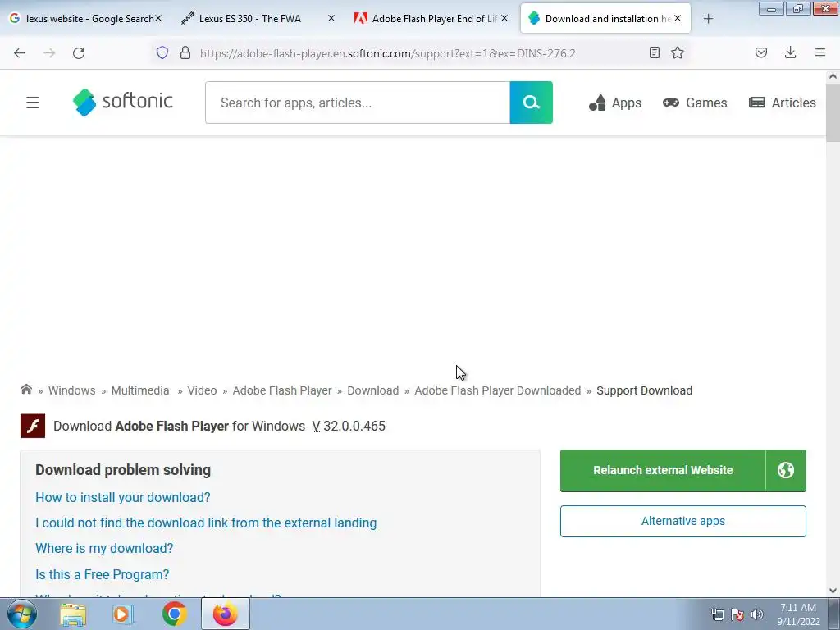840x630 pixels.
Task: Open How to install your download? link
Action: [x=123, y=497]
